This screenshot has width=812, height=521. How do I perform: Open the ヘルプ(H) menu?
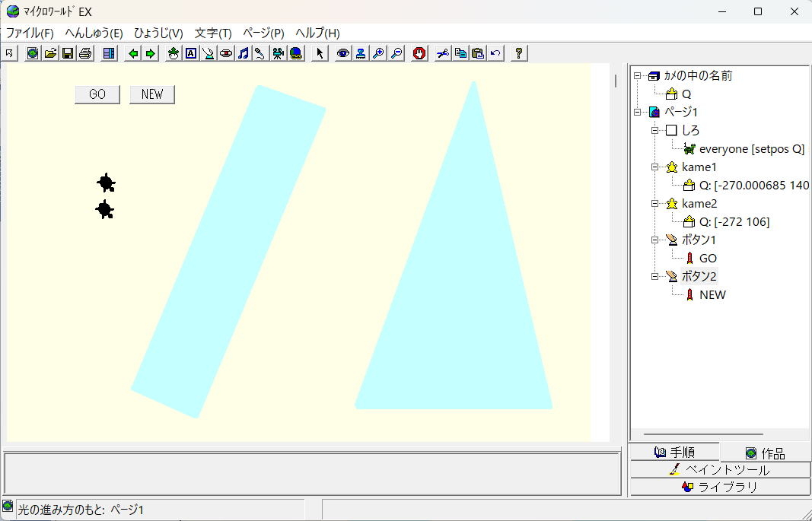[x=317, y=33]
